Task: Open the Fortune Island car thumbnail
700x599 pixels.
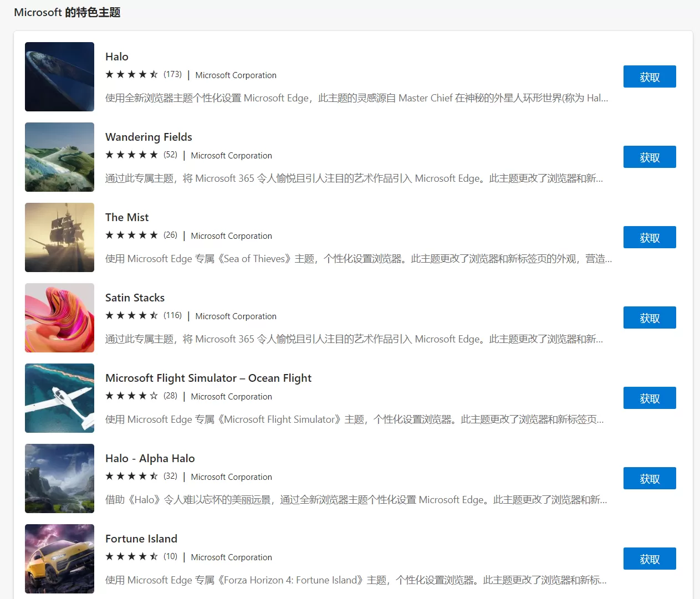Action: 59,559
